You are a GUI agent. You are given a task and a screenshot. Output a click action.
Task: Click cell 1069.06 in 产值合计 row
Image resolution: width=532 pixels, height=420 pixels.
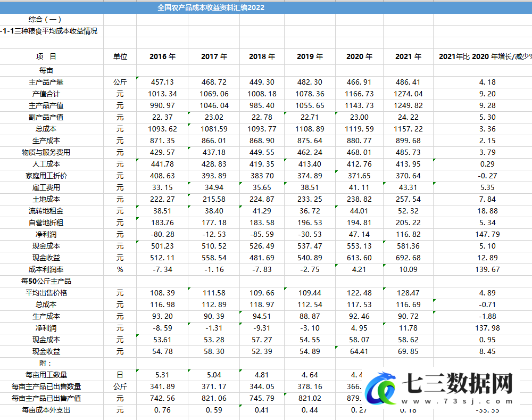point(214,94)
